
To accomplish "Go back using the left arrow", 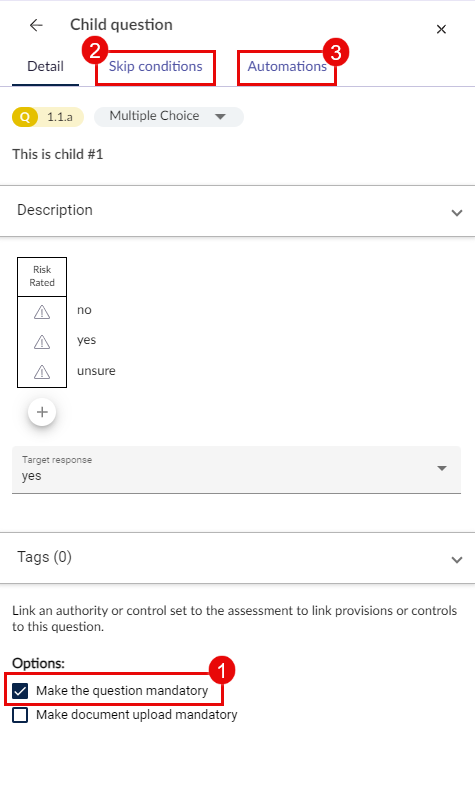I will (x=36, y=25).
